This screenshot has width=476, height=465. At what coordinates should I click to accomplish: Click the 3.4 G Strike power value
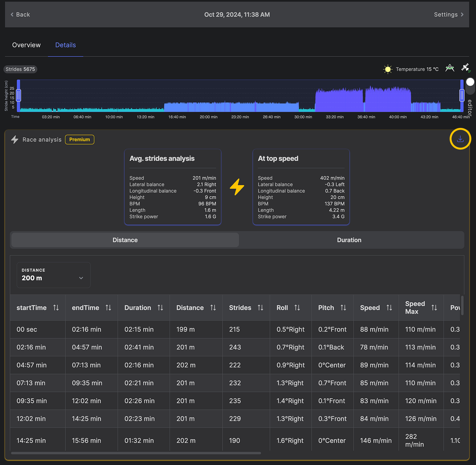pos(338,216)
